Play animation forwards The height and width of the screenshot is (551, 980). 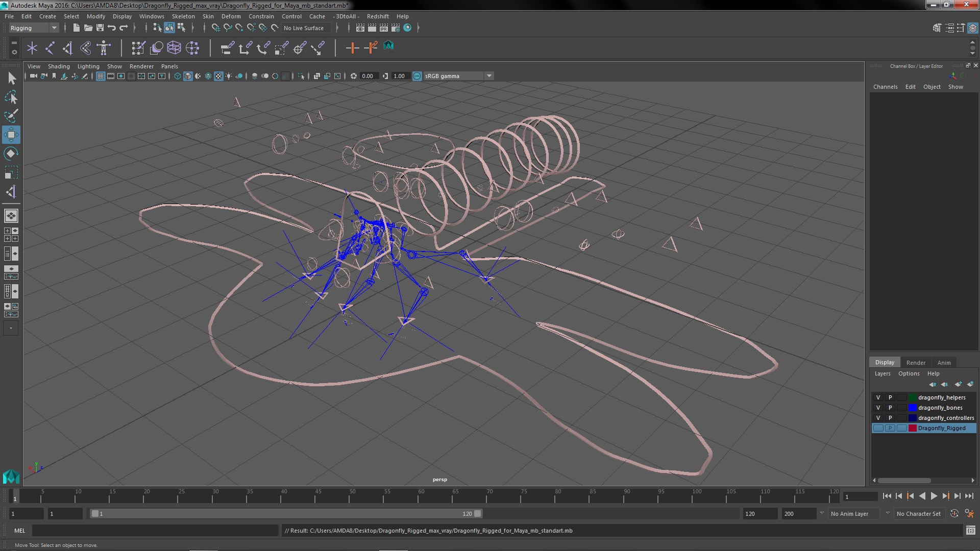[x=934, y=496]
